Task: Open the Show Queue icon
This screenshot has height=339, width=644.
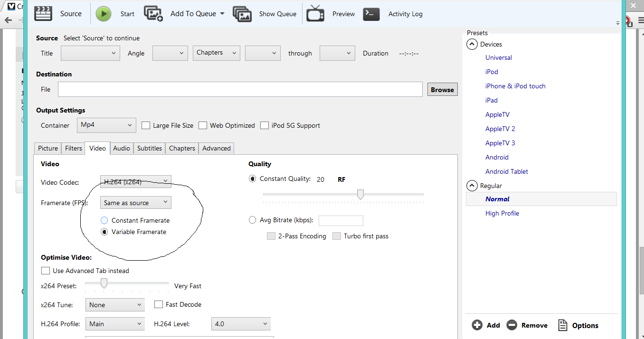Action: (x=242, y=14)
